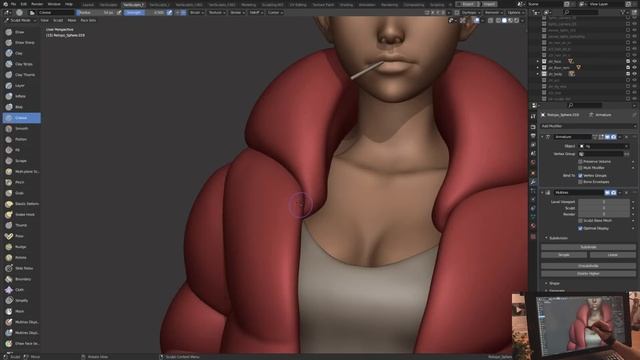
Task: Collapse the Armature modifier panel
Action: [x=542, y=137]
